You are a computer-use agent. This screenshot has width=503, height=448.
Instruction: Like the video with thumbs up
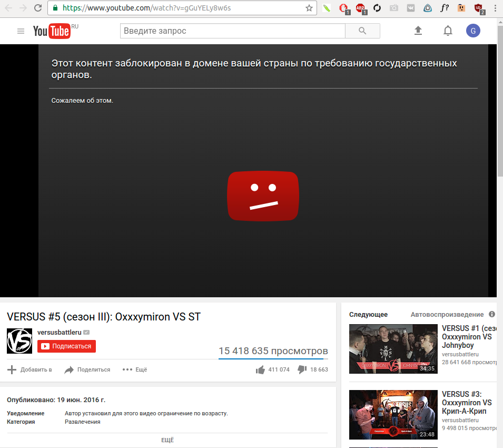click(260, 369)
